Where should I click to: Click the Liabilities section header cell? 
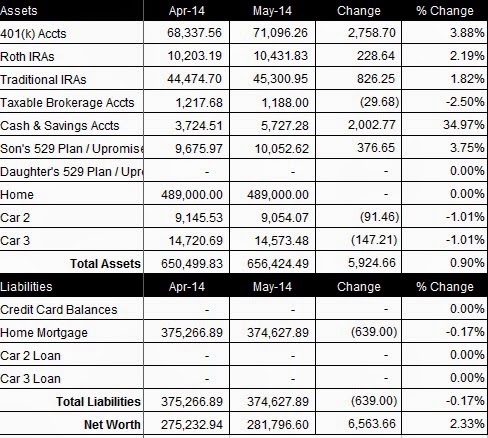(72, 286)
